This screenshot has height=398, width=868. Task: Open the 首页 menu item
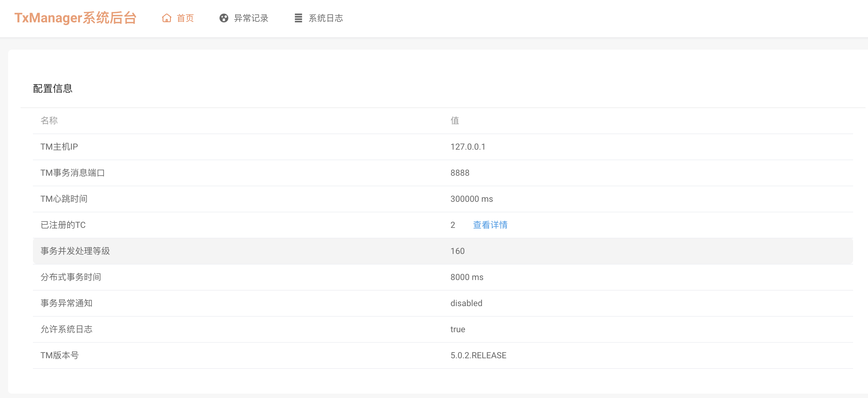coord(185,18)
